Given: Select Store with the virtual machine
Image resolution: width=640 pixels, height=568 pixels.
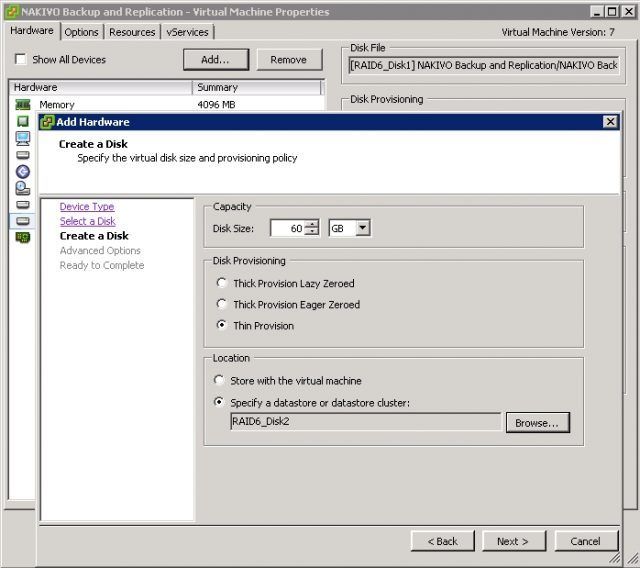Looking at the screenshot, I should [x=219, y=380].
